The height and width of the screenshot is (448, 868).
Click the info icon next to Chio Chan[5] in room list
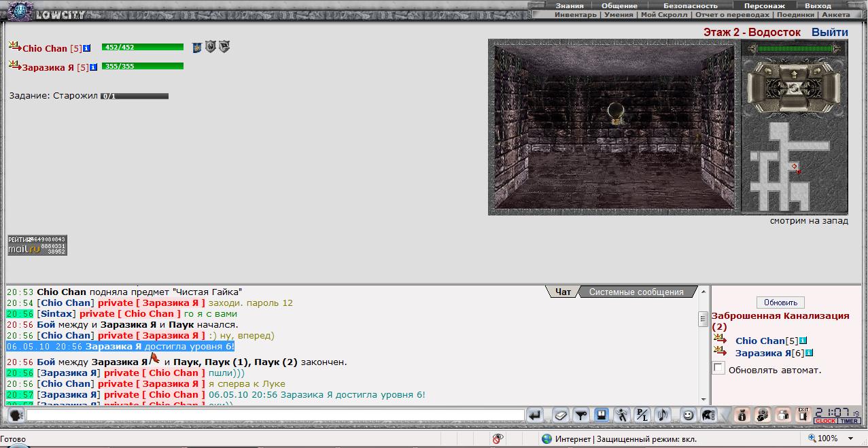[x=803, y=341]
